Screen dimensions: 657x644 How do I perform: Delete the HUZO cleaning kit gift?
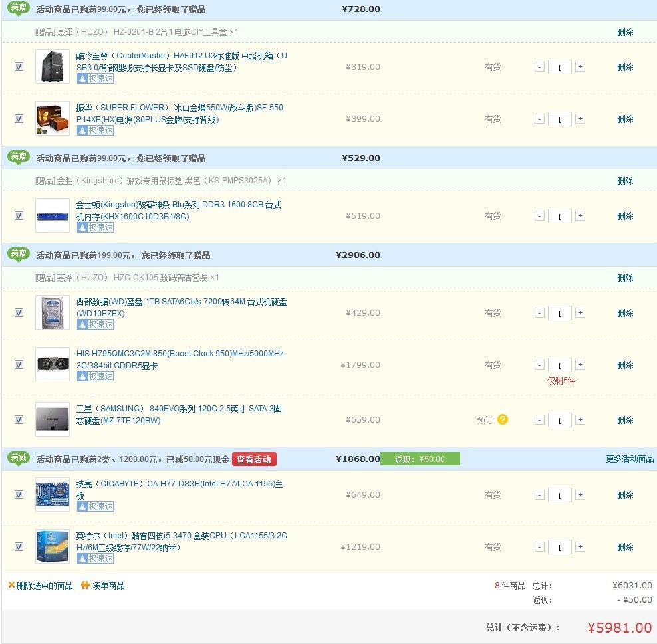pyautogui.click(x=625, y=278)
